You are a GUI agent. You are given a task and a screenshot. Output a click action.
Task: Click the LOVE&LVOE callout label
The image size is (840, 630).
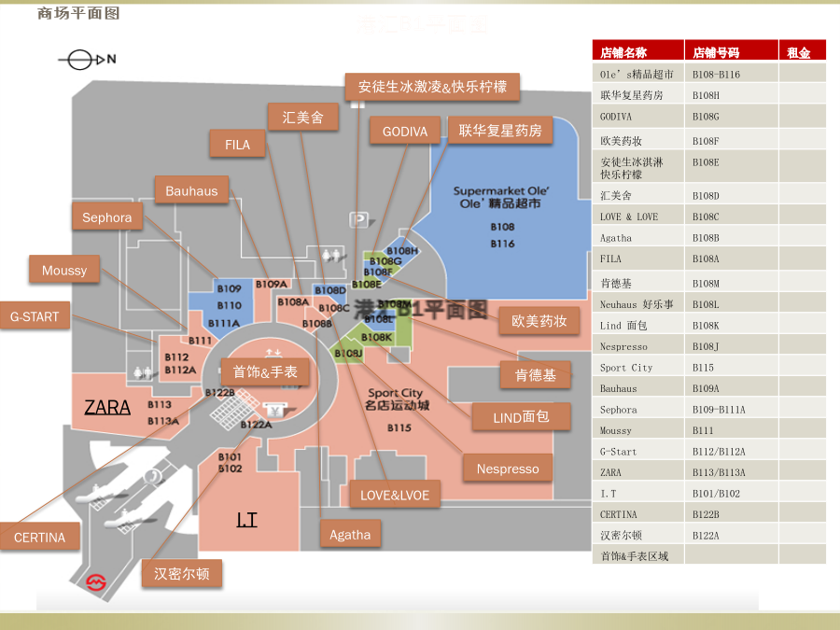(x=395, y=495)
